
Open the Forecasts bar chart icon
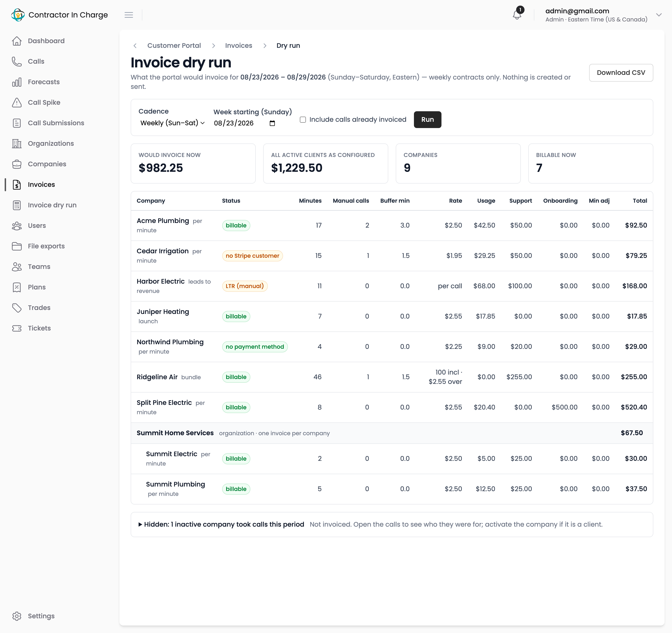click(17, 82)
